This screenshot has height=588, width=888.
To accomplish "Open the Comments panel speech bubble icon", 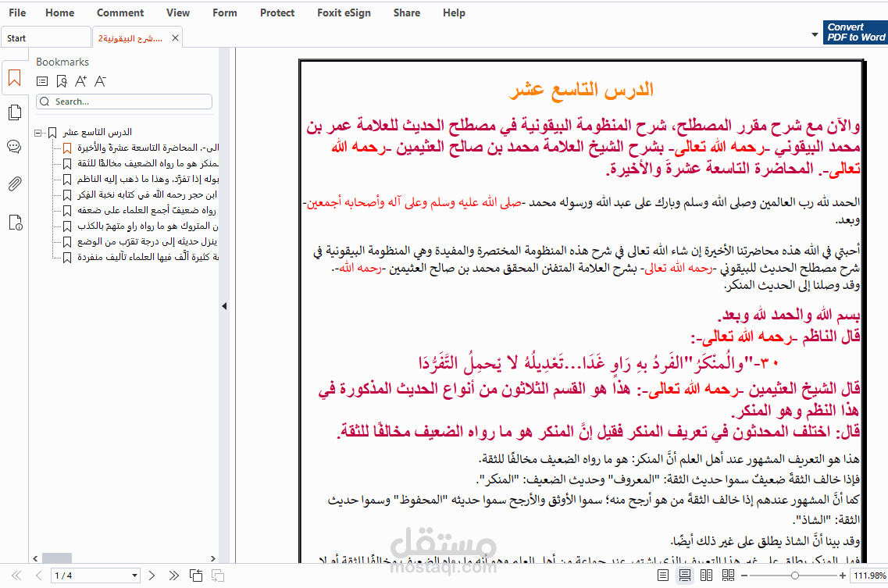I will pos(14,148).
